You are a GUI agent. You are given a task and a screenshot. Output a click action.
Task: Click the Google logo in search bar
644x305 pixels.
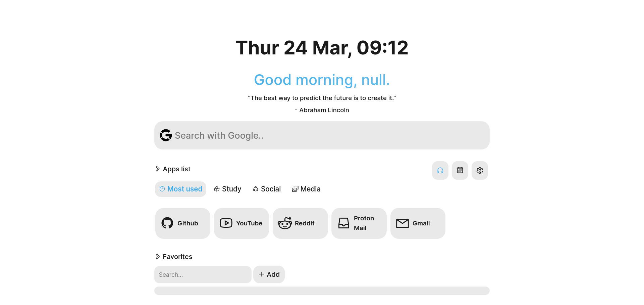point(166,135)
